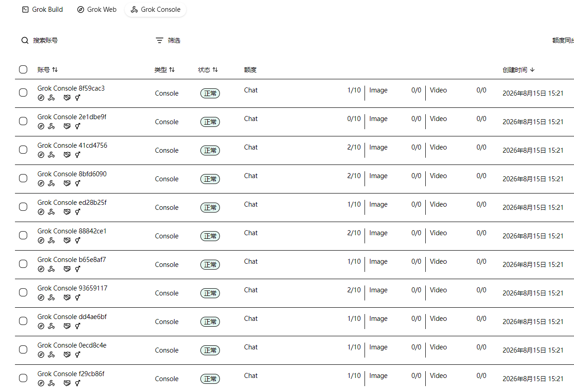
Task: Click webhook icon under Grok Console f29cb86f
Action: click(51, 383)
